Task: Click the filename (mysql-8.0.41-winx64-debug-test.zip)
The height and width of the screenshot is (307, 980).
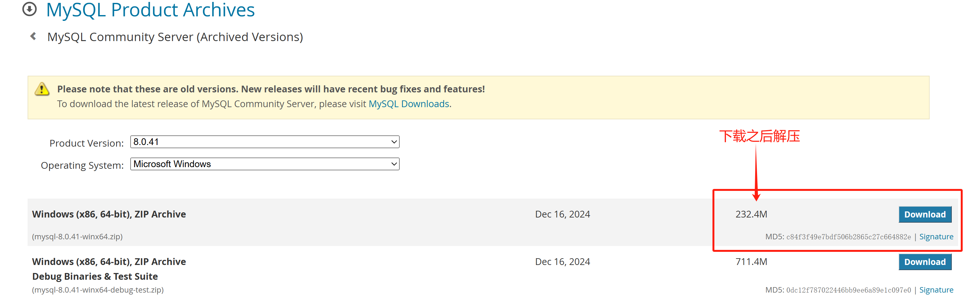Action: [x=98, y=290]
